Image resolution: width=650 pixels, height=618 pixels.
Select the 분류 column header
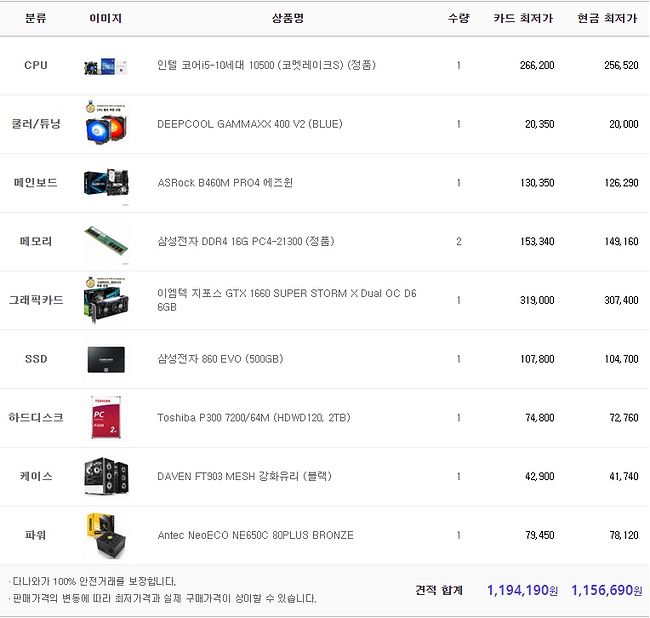36,18
